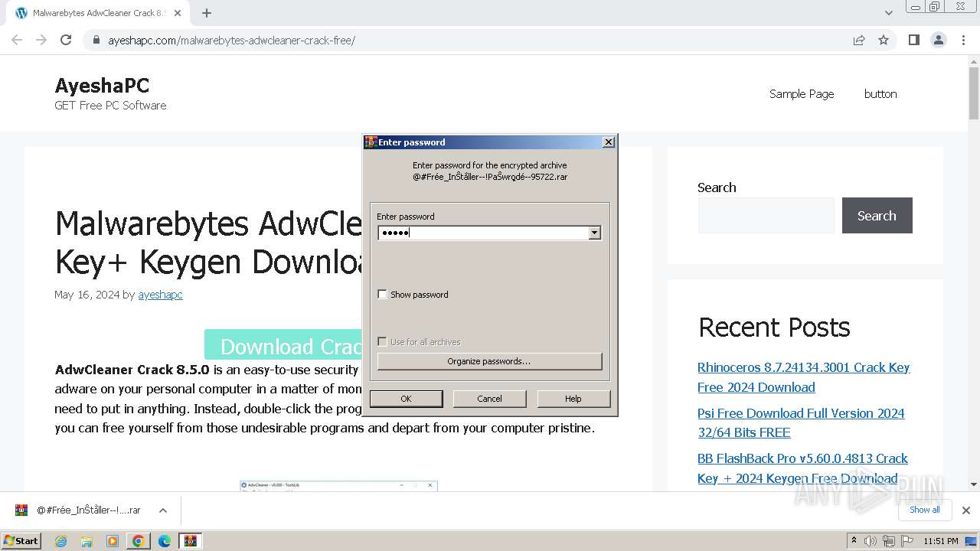Focus the sidebar Search field

click(766, 215)
